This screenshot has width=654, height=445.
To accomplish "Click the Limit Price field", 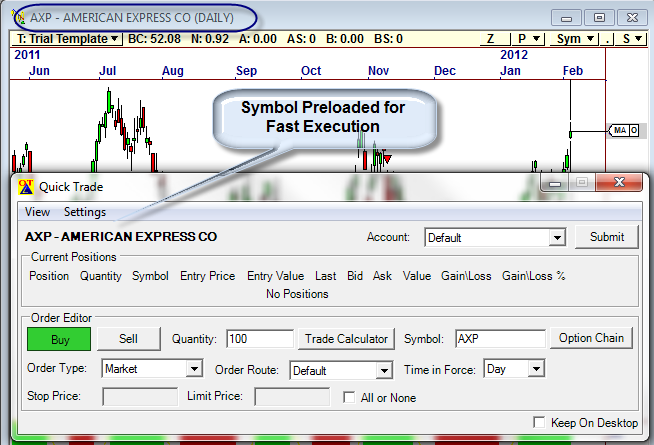I will point(292,397).
